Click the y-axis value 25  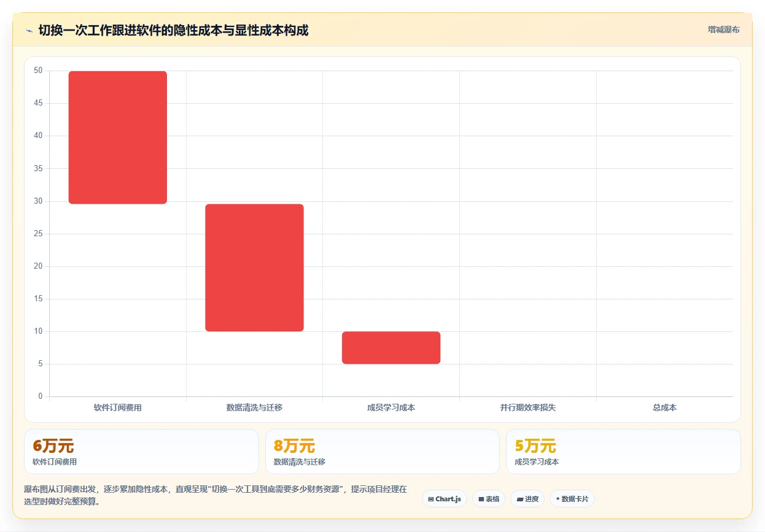[x=38, y=234]
